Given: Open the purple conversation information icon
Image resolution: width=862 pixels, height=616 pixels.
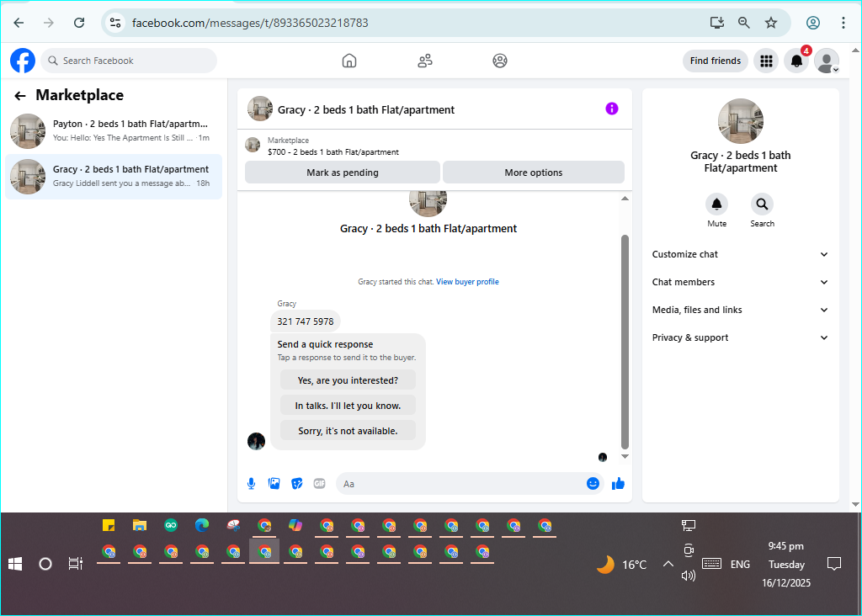Looking at the screenshot, I should point(612,109).
